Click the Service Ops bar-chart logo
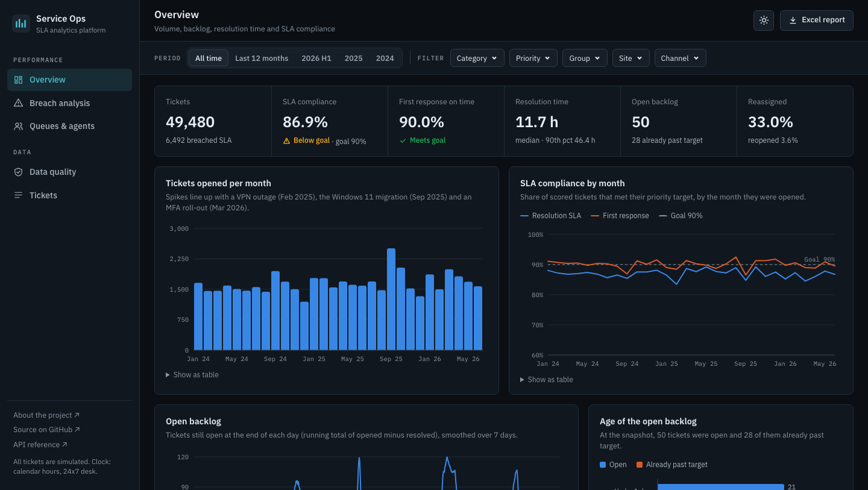The height and width of the screenshot is (490, 868). [21, 24]
